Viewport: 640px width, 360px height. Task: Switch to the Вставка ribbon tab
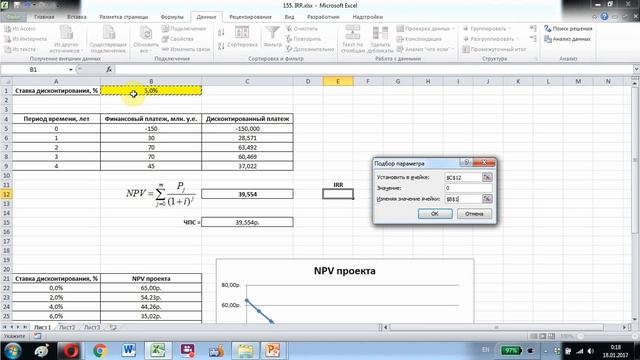[x=77, y=17]
